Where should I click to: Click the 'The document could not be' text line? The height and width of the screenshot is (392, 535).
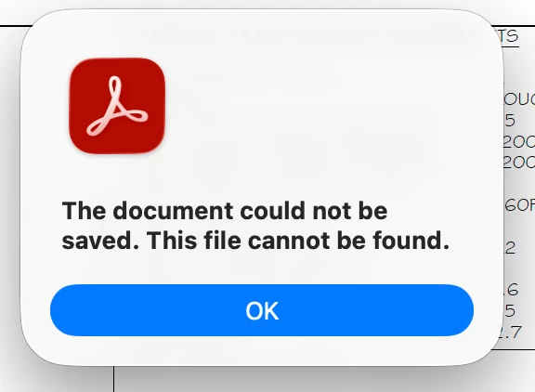coord(225,211)
